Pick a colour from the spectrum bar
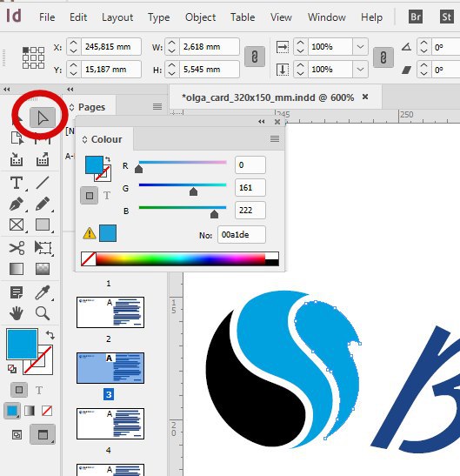 (181, 259)
